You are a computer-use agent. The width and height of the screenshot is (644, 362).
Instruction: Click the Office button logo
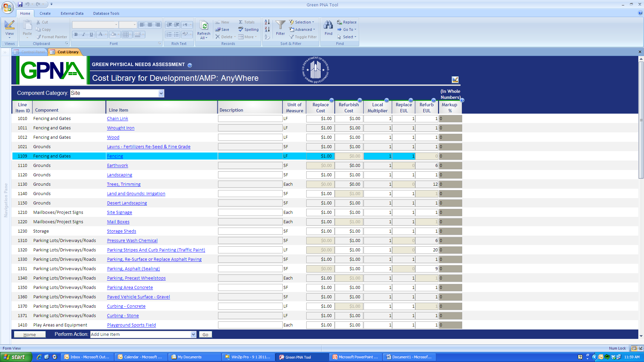(x=7, y=7)
